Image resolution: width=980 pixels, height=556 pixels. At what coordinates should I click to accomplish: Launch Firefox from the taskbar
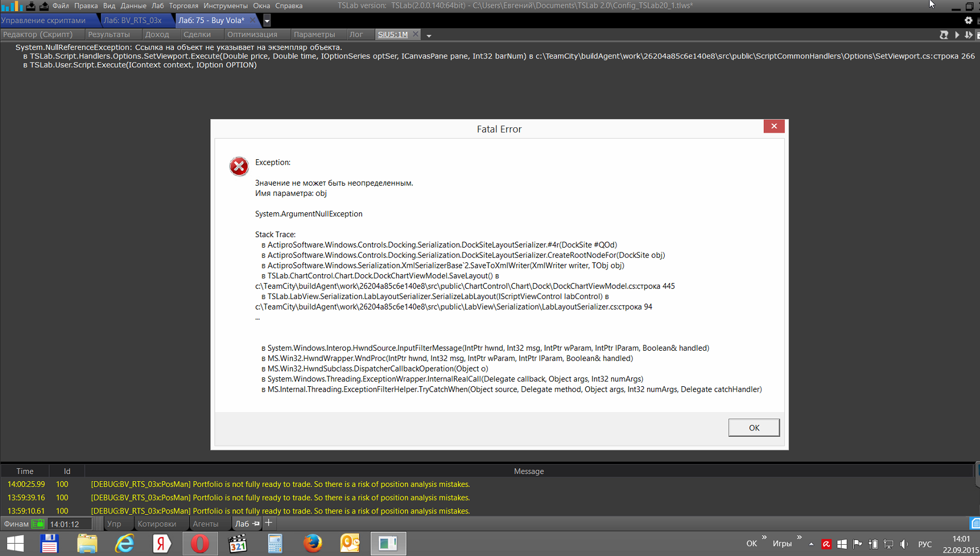313,544
